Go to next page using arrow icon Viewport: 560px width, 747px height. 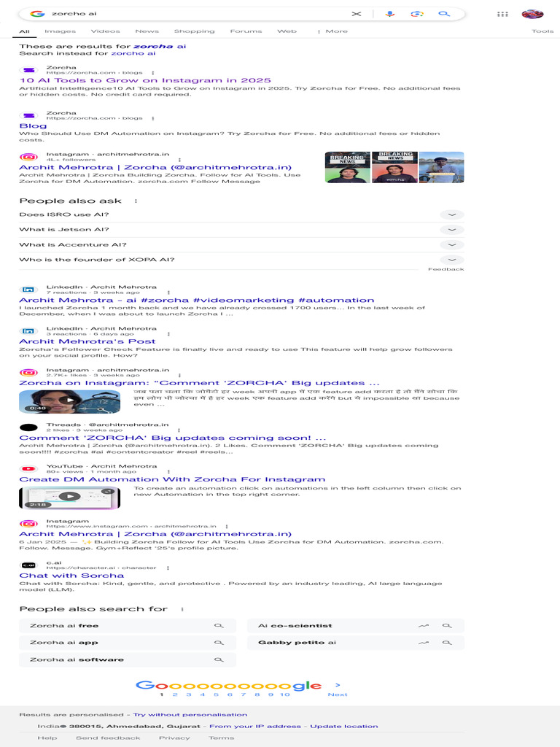click(338, 685)
